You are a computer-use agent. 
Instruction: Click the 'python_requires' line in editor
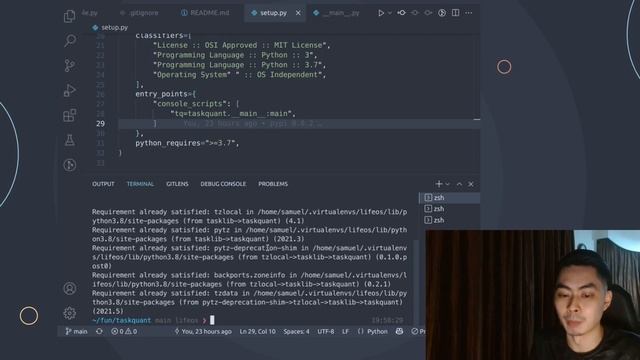187,143
